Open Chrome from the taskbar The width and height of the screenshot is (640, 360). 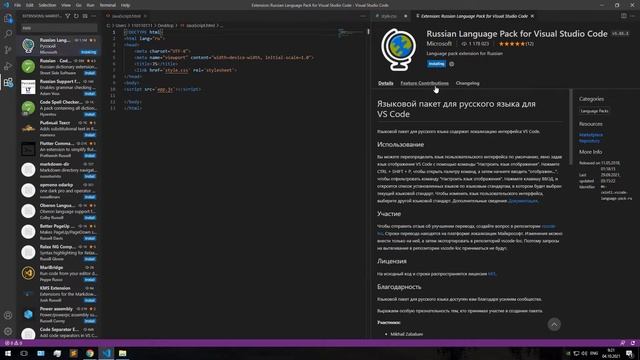[x=90, y=353]
